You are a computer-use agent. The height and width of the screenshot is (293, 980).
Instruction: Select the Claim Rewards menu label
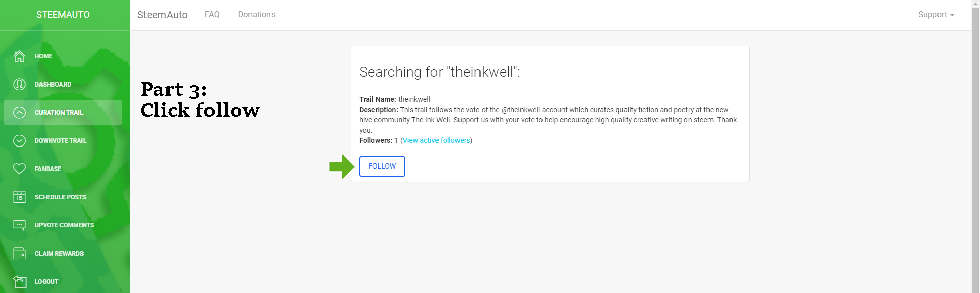point(59,253)
